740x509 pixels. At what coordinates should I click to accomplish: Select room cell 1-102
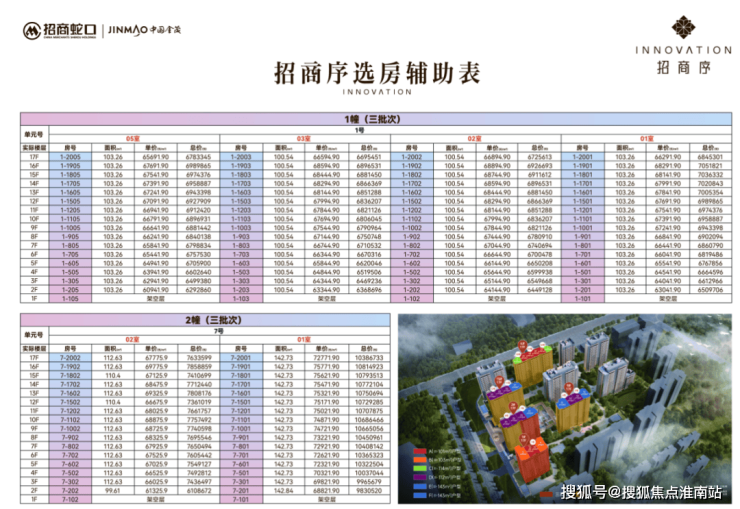tap(412, 299)
